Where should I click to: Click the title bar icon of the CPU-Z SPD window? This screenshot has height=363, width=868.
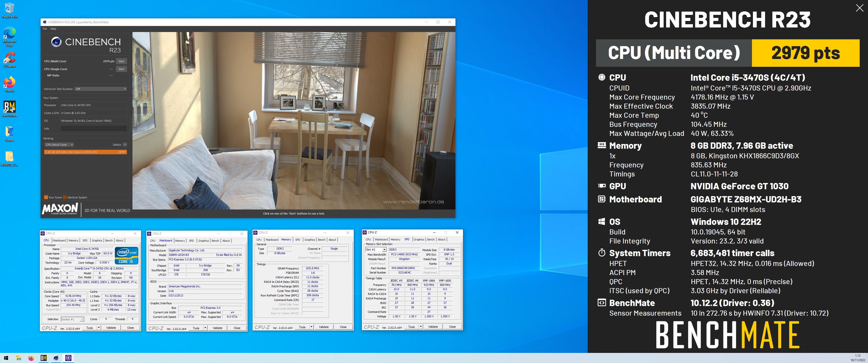click(x=365, y=232)
